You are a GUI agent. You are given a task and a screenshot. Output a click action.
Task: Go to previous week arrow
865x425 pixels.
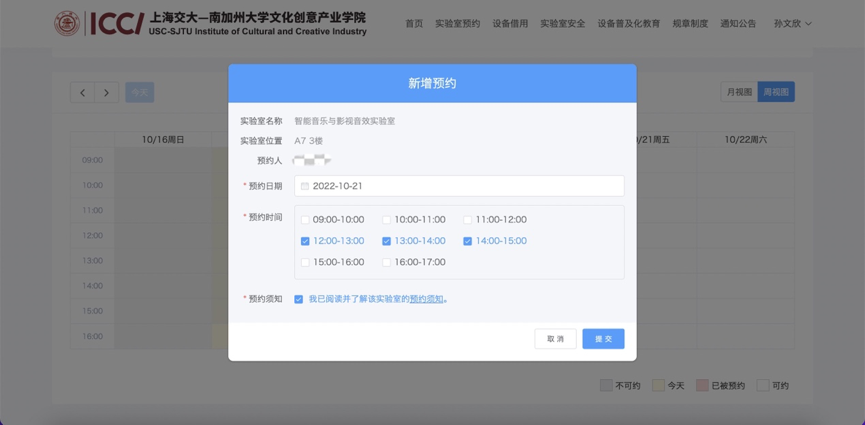coord(83,92)
